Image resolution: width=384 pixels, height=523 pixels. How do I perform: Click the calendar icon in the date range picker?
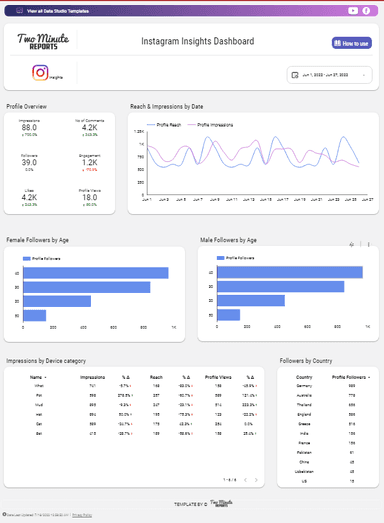(295, 75)
